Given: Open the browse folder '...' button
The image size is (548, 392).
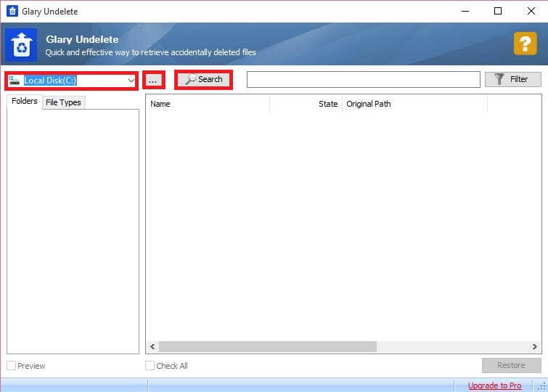Looking at the screenshot, I should tap(153, 80).
